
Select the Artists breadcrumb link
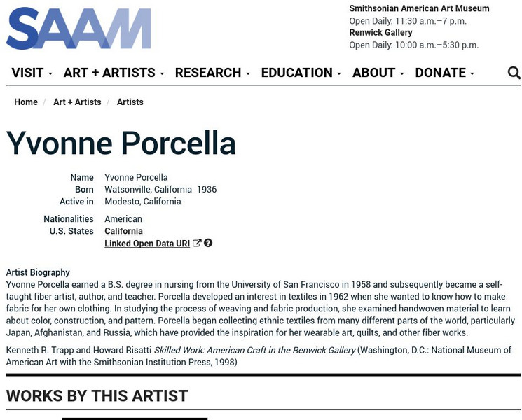(x=130, y=102)
